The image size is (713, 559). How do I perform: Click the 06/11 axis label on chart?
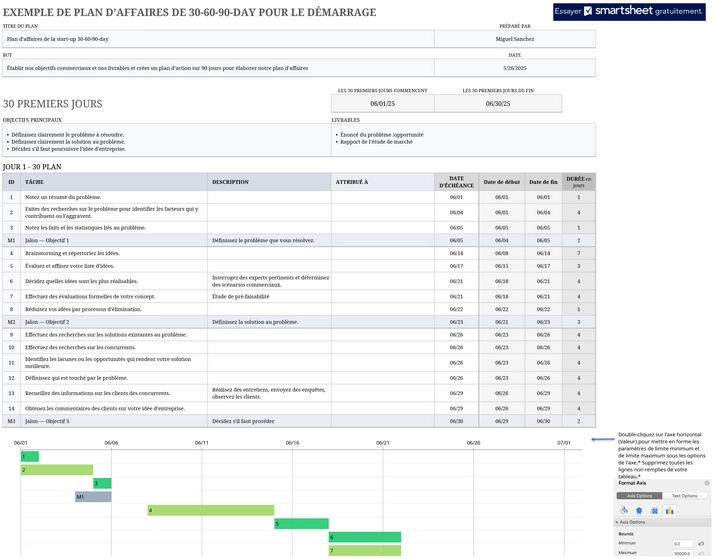[x=201, y=443]
